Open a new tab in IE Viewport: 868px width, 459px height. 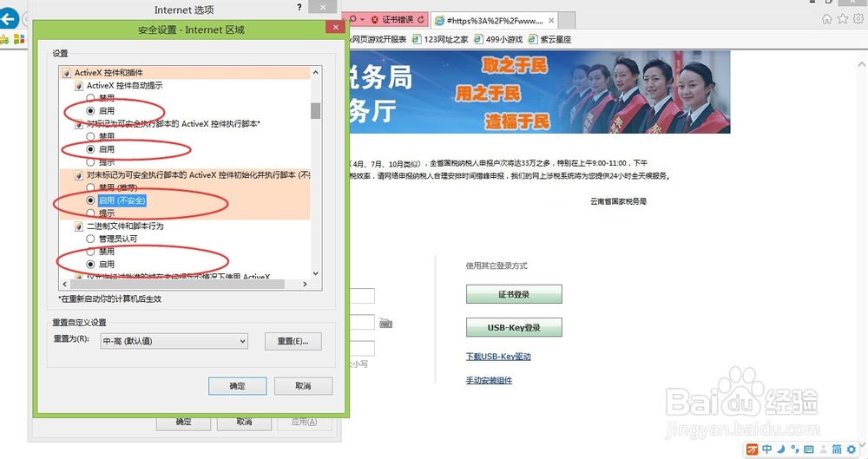[x=567, y=21]
